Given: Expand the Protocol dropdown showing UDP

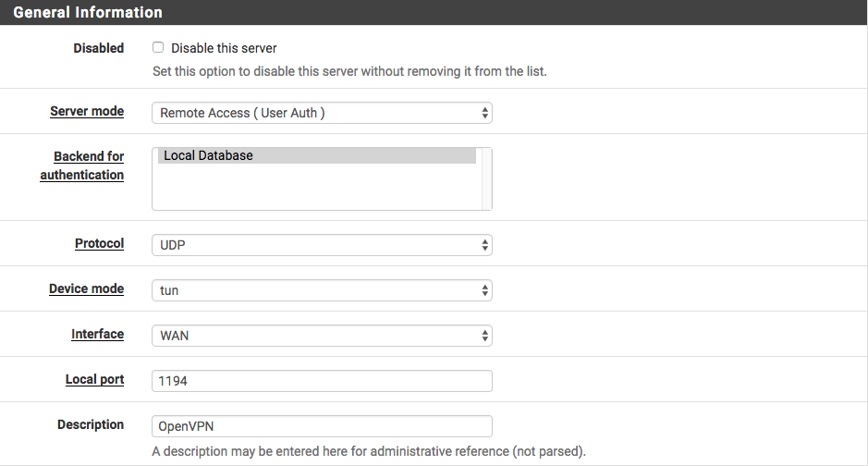Looking at the screenshot, I should 321,245.
